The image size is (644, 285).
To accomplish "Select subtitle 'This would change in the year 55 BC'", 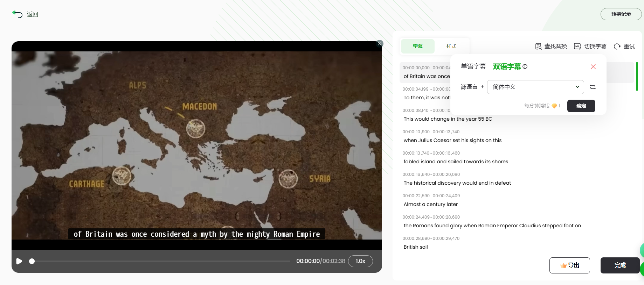I will click(448, 119).
